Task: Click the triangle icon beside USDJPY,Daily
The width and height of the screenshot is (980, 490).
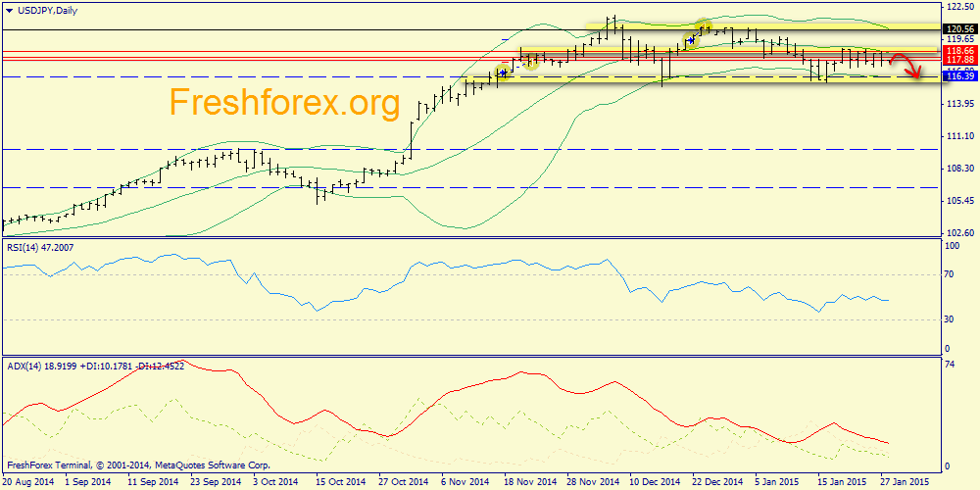Action: [8, 11]
